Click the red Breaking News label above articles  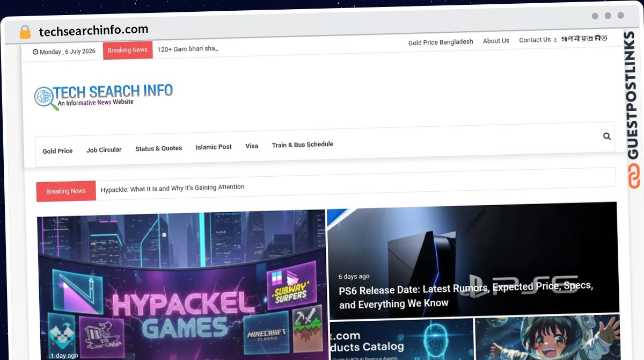point(66,191)
